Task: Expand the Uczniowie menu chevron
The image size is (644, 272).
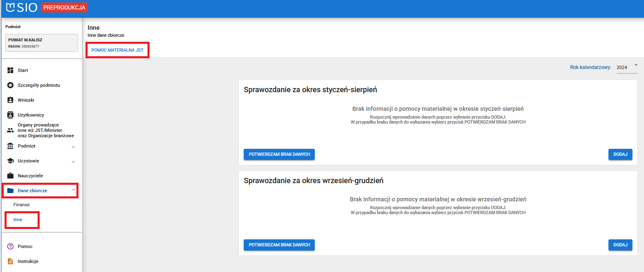Action: click(x=73, y=161)
